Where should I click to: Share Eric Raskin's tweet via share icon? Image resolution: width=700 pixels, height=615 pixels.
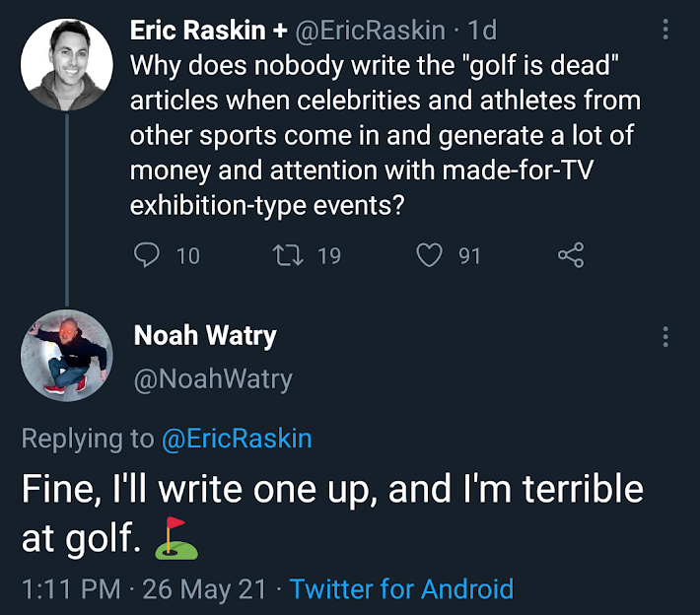pyautogui.click(x=571, y=256)
